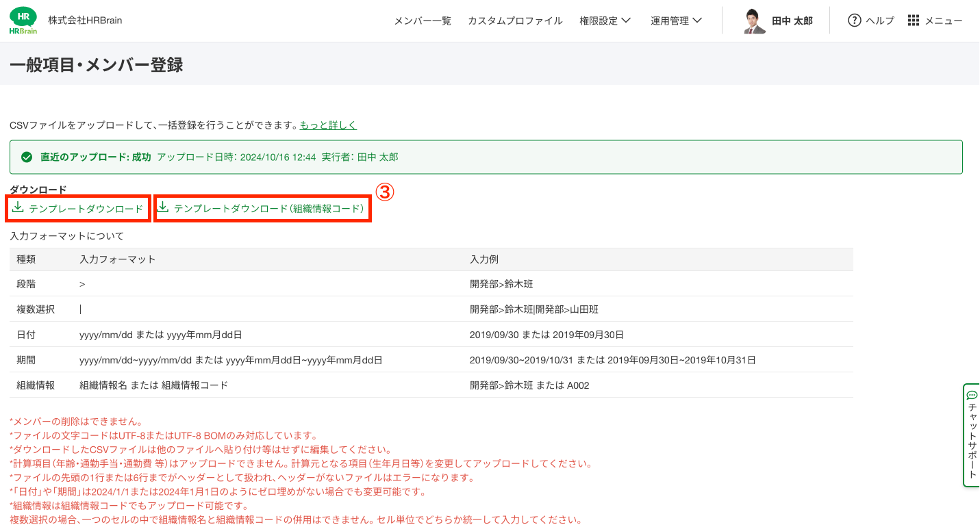Open the もっと詳しく link
The width and height of the screenshot is (980, 527).
328,125
